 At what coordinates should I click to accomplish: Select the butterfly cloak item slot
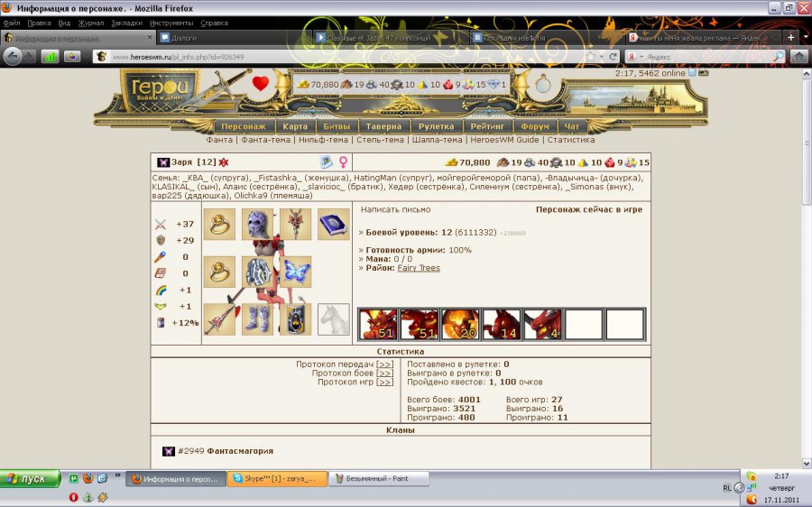296,272
